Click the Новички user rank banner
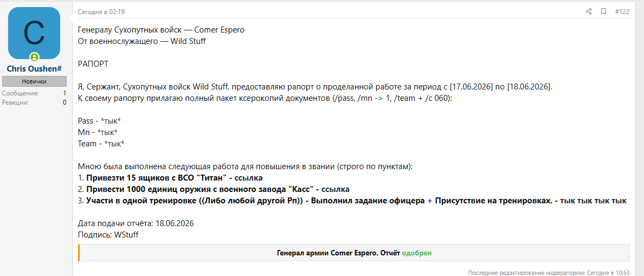The height and width of the screenshot is (276, 644). click(x=34, y=81)
